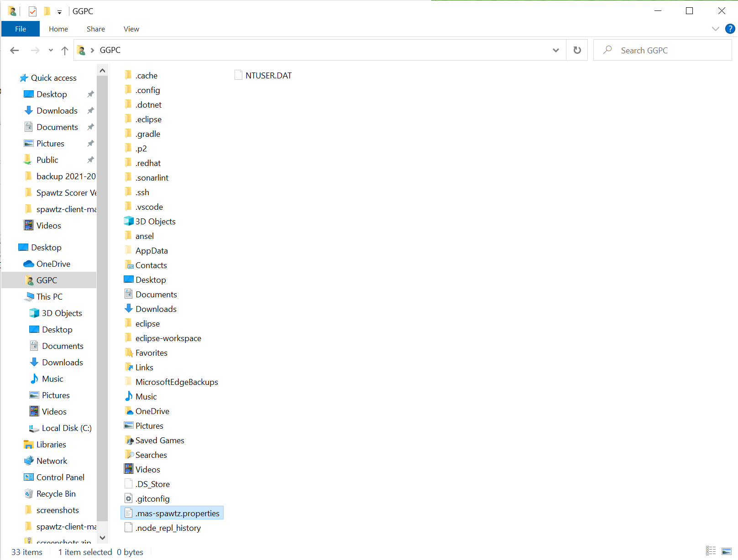Switch to the View ribbon tab
The height and width of the screenshot is (560, 738).
coord(131,29)
